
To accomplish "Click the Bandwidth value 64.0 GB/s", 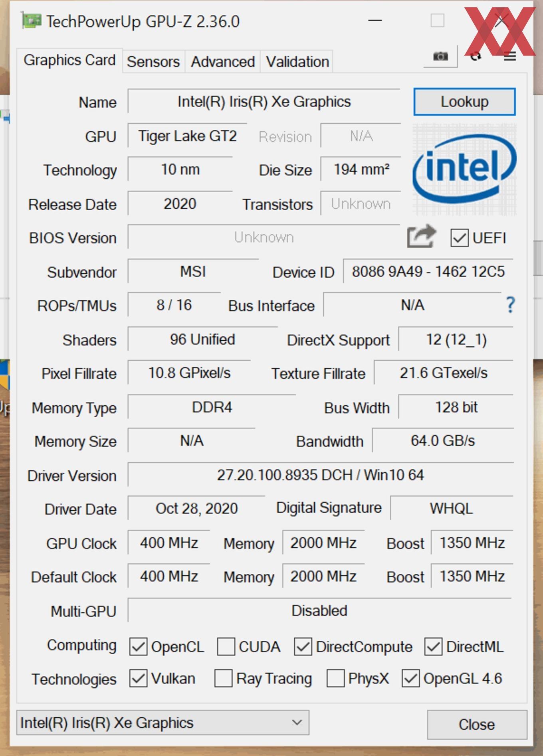I will pyautogui.click(x=443, y=440).
